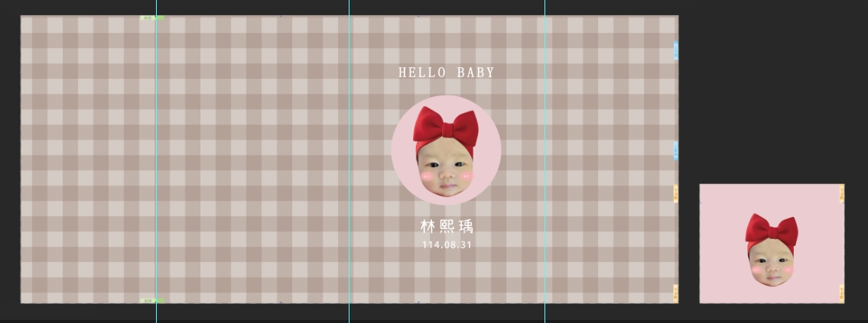Click top-right orange marker on small pink artboard
Screen dimensions: 868x323
[x=842, y=192]
